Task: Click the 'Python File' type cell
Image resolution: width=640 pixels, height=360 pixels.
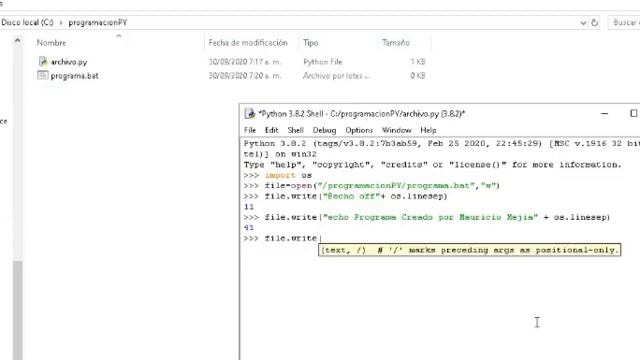Action: 322,62
